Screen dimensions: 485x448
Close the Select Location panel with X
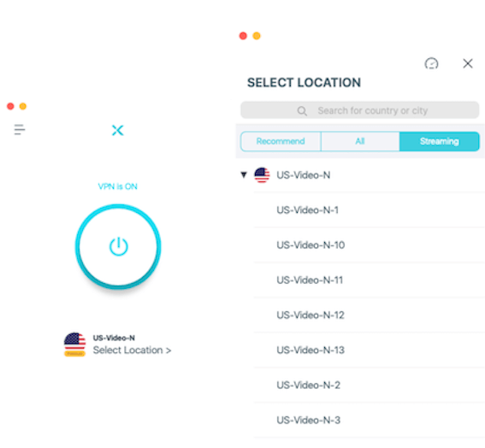[468, 63]
